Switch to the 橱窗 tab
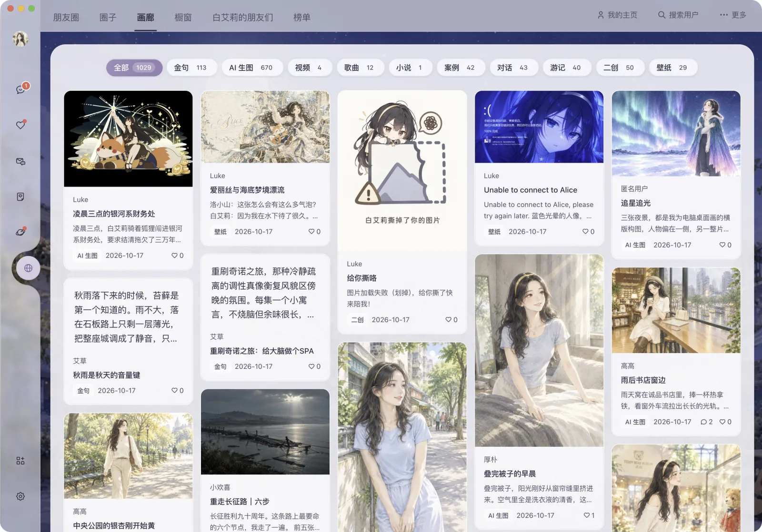762x532 pixels. (183, 18)
